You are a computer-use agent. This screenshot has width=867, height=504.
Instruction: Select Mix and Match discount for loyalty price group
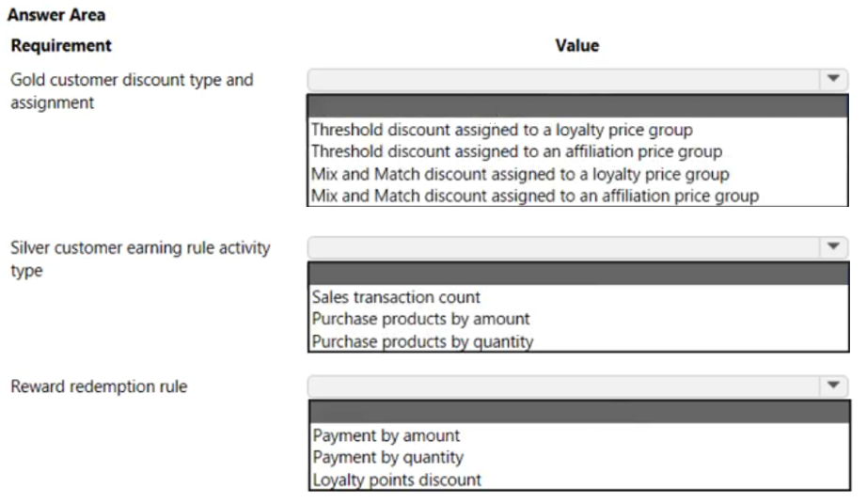point(520,174)
